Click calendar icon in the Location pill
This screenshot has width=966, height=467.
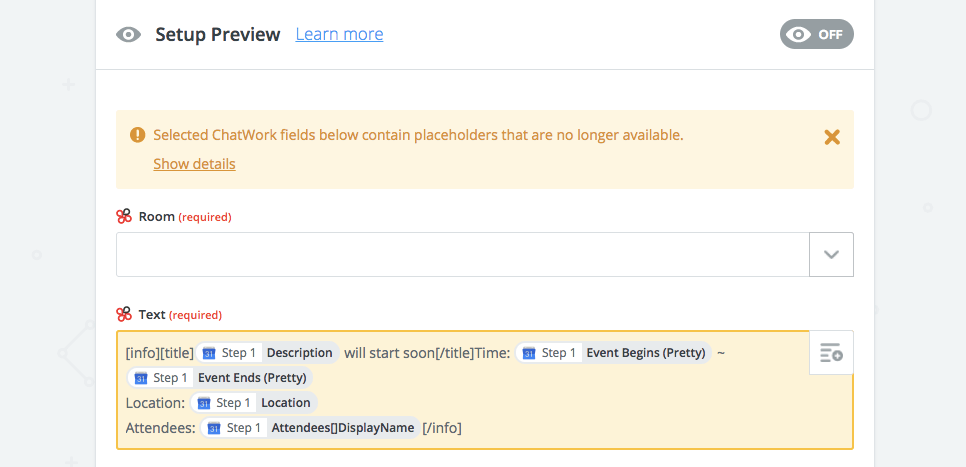tap(204, 403)
